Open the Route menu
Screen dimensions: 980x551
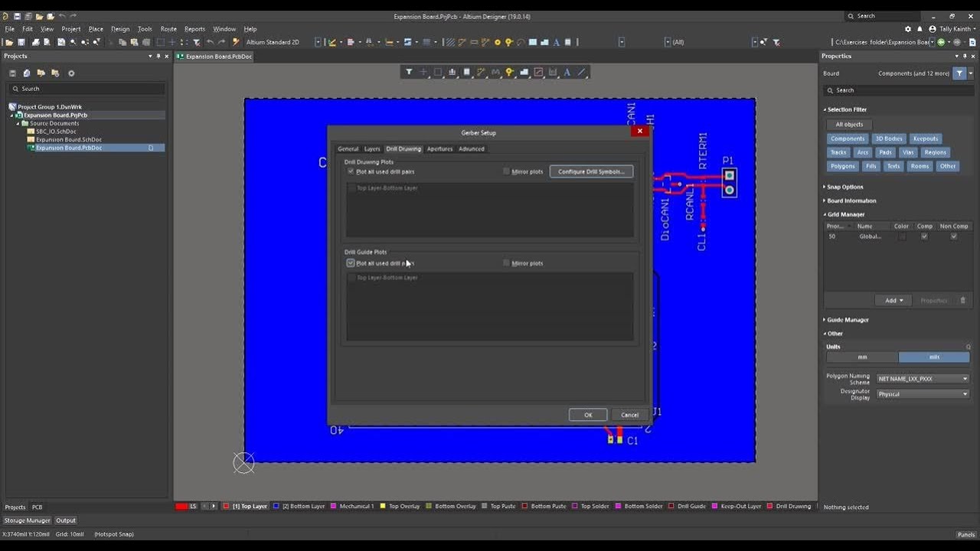click(x=168, y=29)
